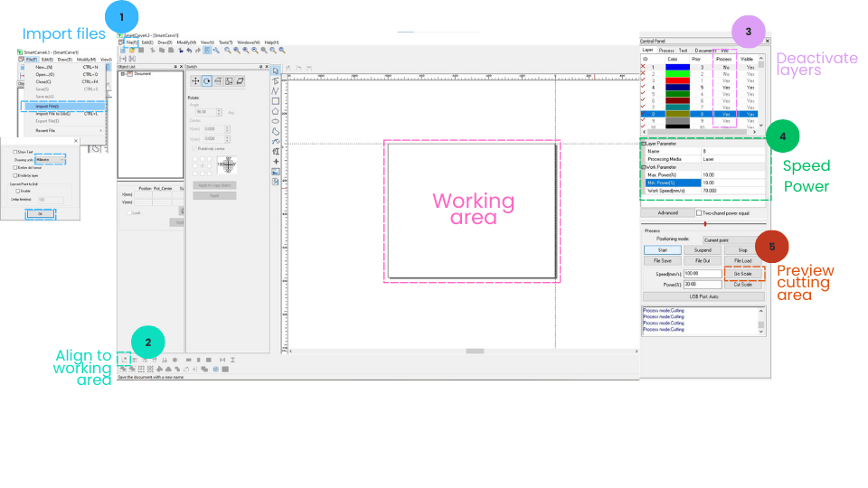Screen dimensions: 868x488
Task: Select the rectangle drawing tool
Action: [x=276, y=101]
